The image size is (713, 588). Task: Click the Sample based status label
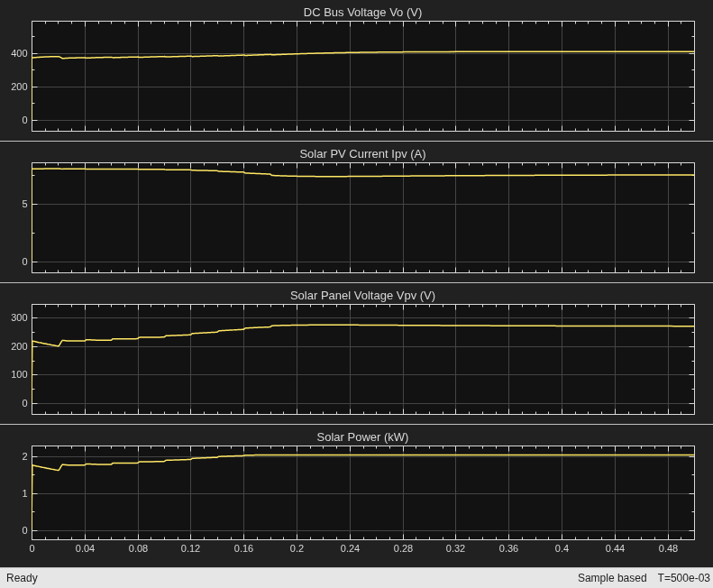[612, 578]
